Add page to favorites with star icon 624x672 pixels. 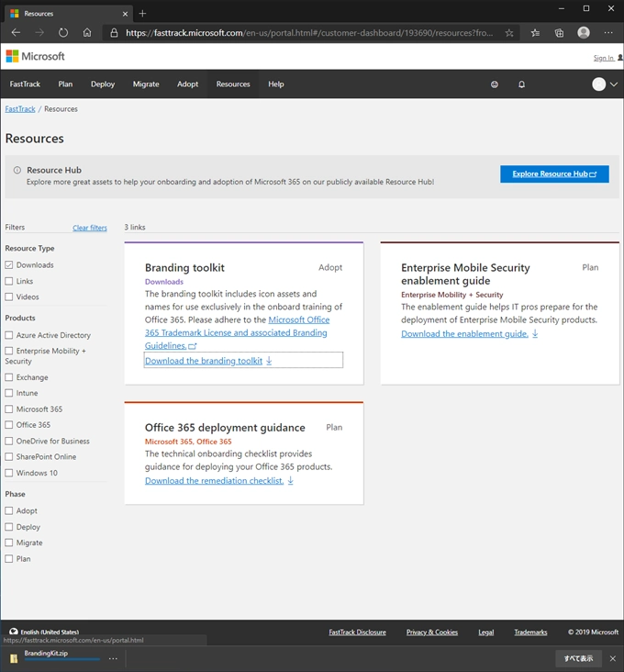pyautogui.click(x=509, y=32)
